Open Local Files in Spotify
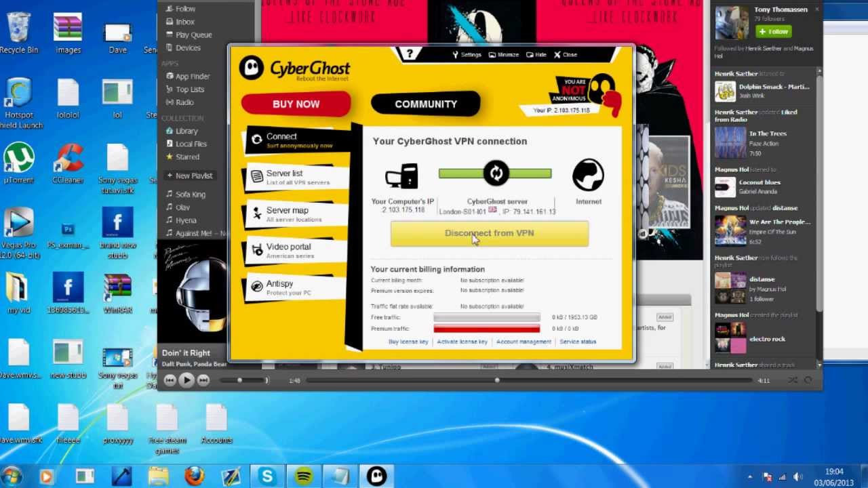 pos(186,144)
